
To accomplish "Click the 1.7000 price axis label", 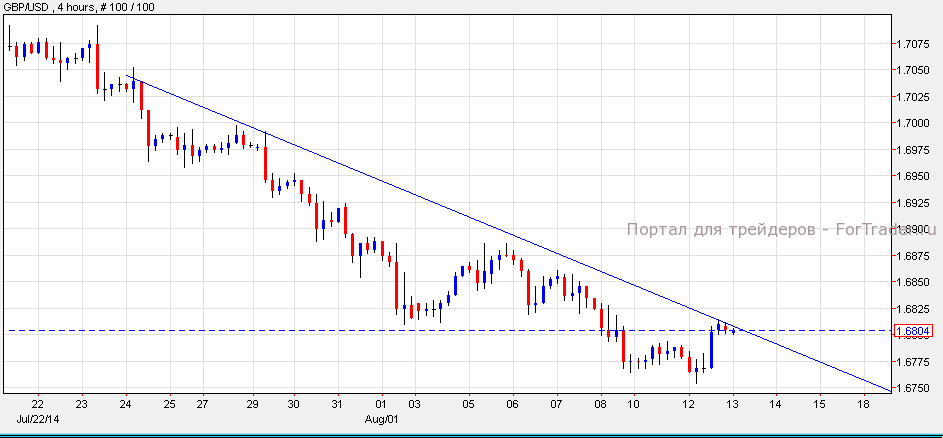I will [x=913, y=123].
